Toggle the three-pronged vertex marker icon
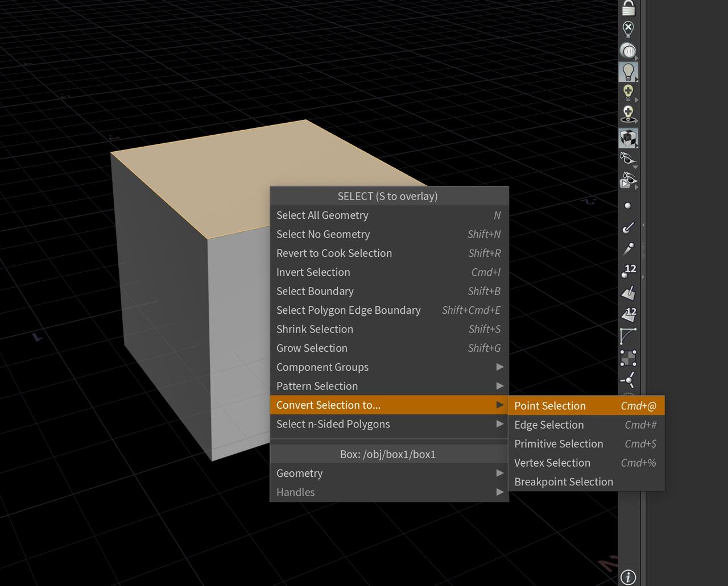Screen dimensions: 728x586 click(628, 380)
